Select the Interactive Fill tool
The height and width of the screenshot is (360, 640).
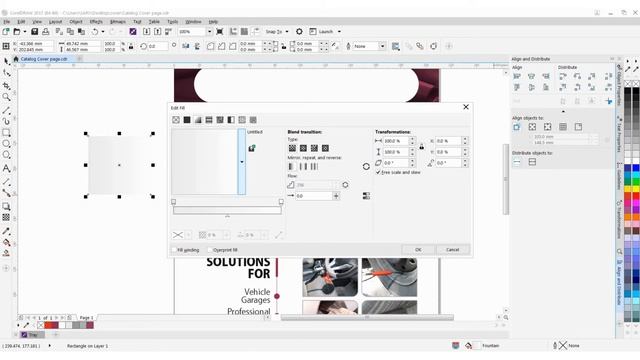coord(6,242)
